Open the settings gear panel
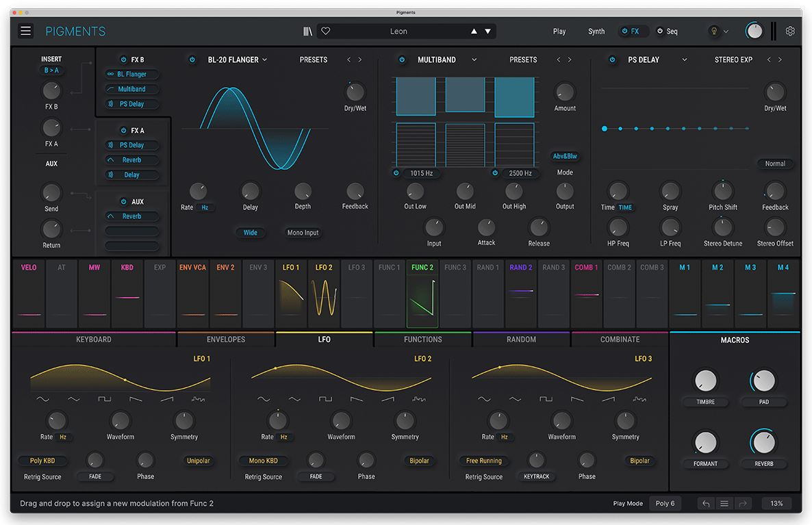Viewport: 812px width, 525px height. (x=790, y=31)
